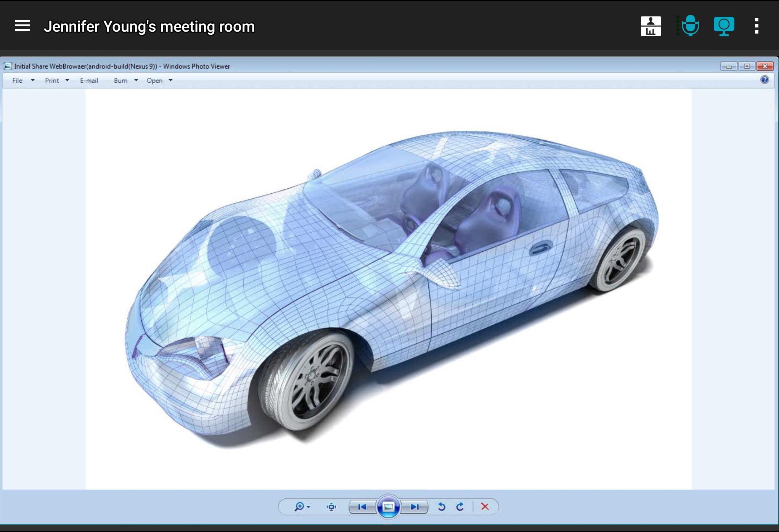Start the slide show

point(388,506)
